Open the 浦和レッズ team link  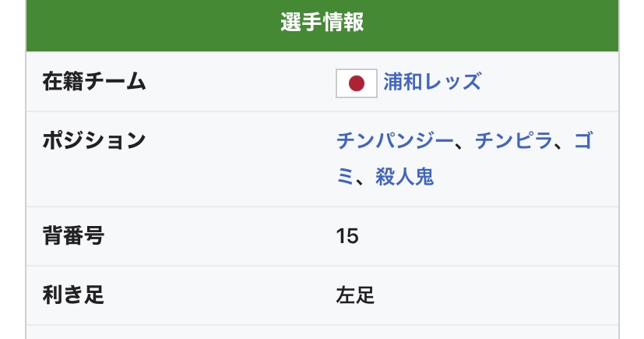coord(432,82)
